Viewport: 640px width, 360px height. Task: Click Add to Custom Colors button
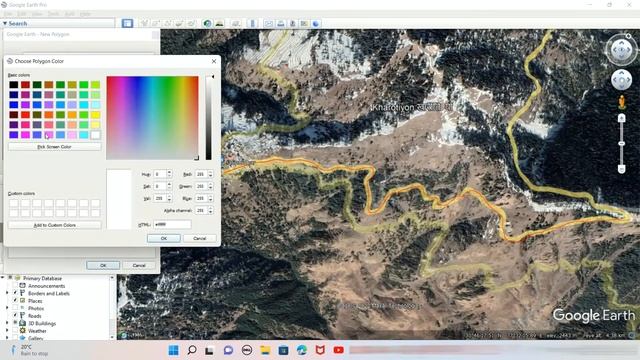(x=55, y=225)
